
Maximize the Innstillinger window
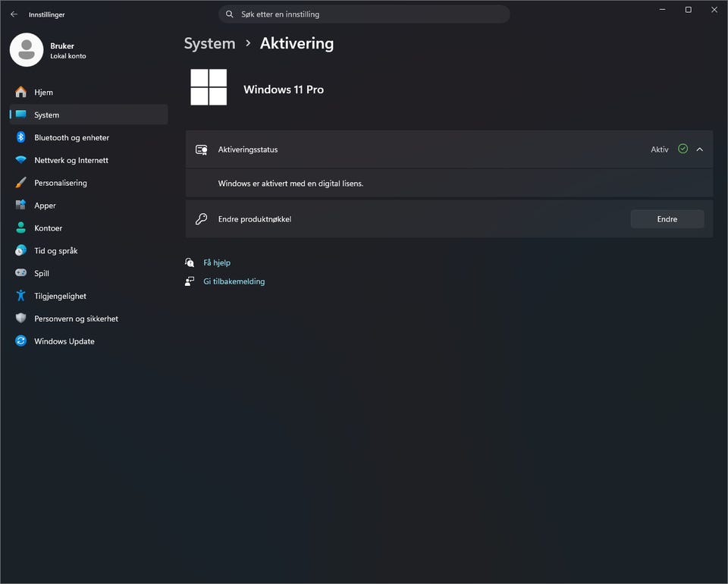coord(688,10)
